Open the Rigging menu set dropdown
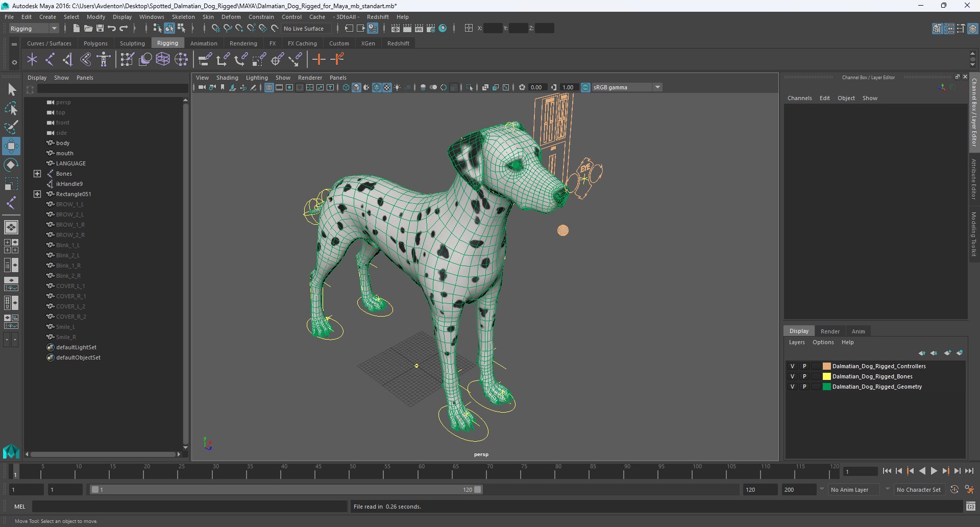980x527 pixels. click(x=34, y=29)
